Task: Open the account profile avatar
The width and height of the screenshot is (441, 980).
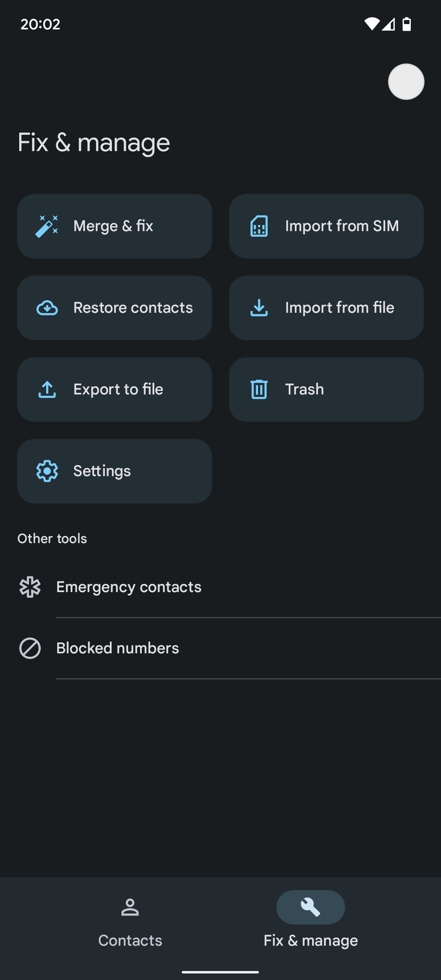Action: click(x=406, y=82)
